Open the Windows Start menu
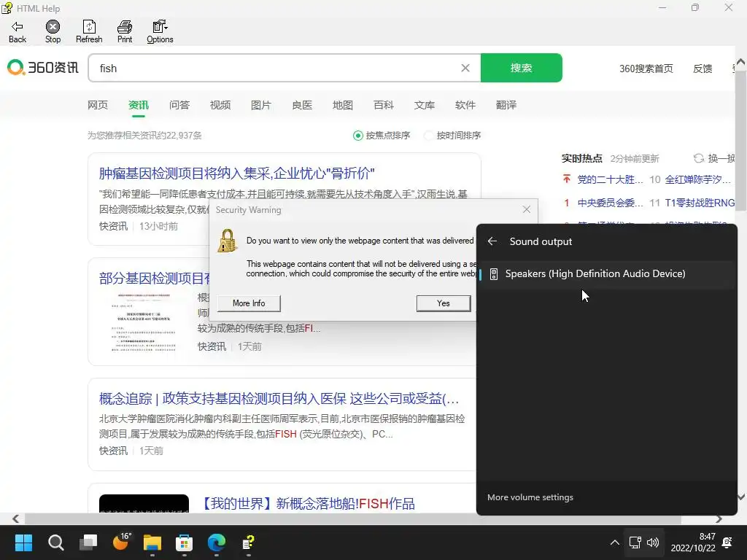This screenshot has width=747, height=560. 23,542
